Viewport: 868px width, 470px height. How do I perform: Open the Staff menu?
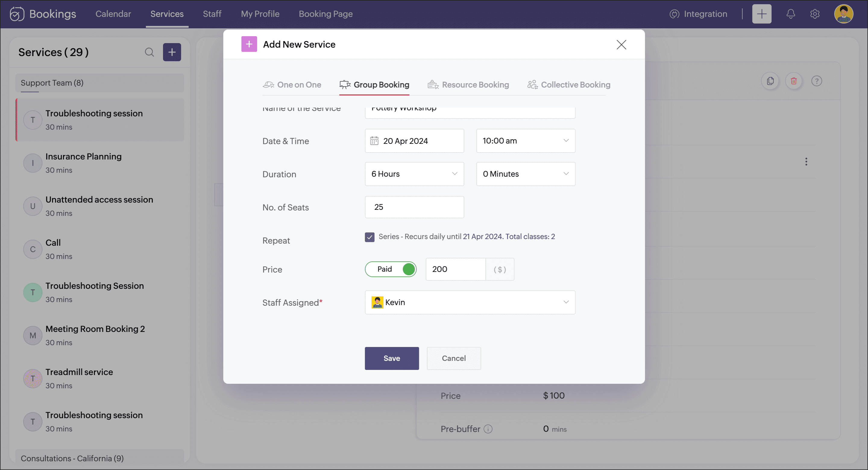point(212,14)
